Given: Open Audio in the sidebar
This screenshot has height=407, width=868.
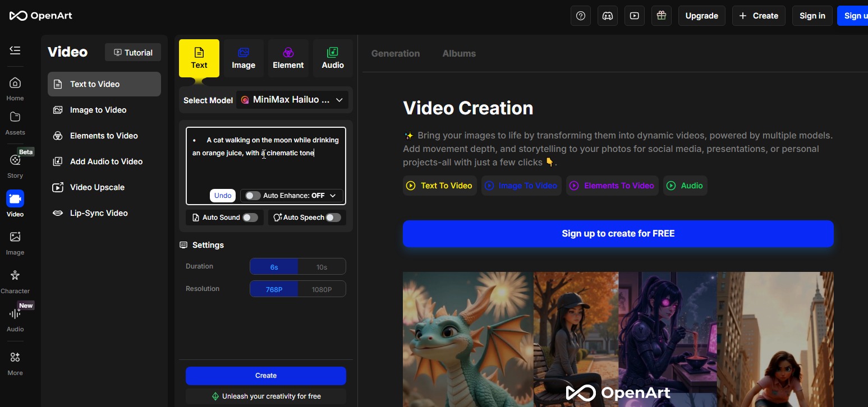Looking at the screenshot, I should (15, 320).
